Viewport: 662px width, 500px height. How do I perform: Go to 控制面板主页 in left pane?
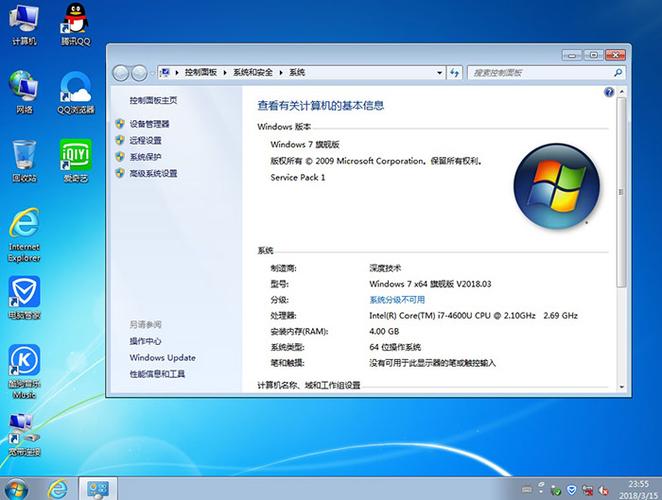pyautogui.click(x=153, y=101)
